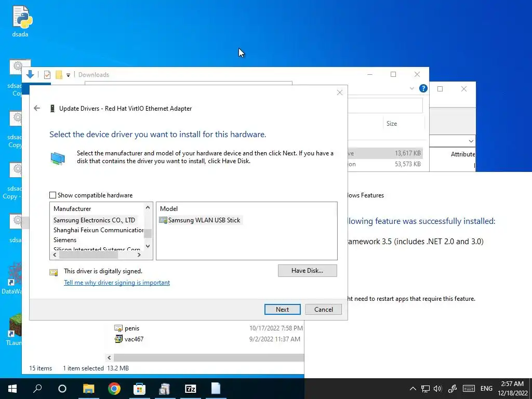Click the Have Disk... button

[308, 270]
